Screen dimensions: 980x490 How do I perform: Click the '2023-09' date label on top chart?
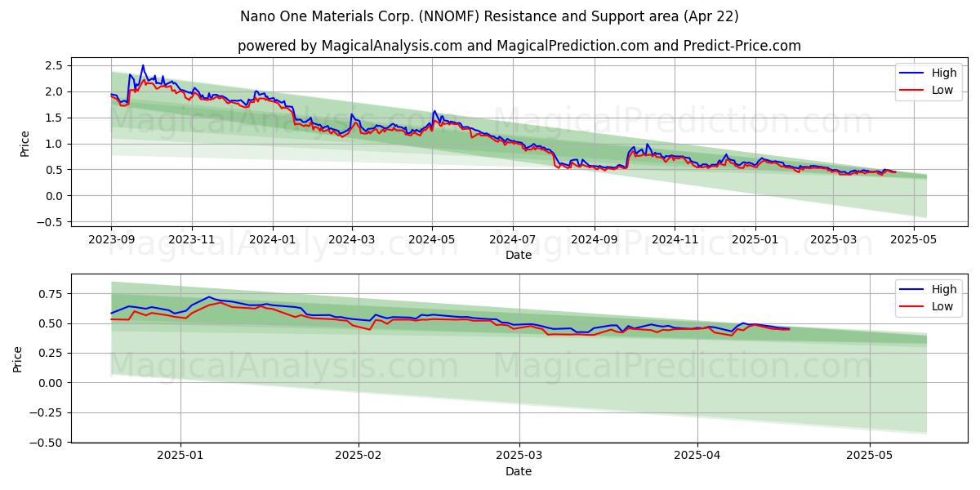(112, 239)
